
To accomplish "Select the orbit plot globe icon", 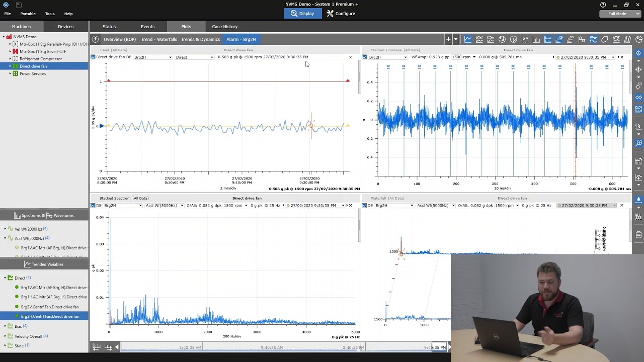I will point(502,39).
